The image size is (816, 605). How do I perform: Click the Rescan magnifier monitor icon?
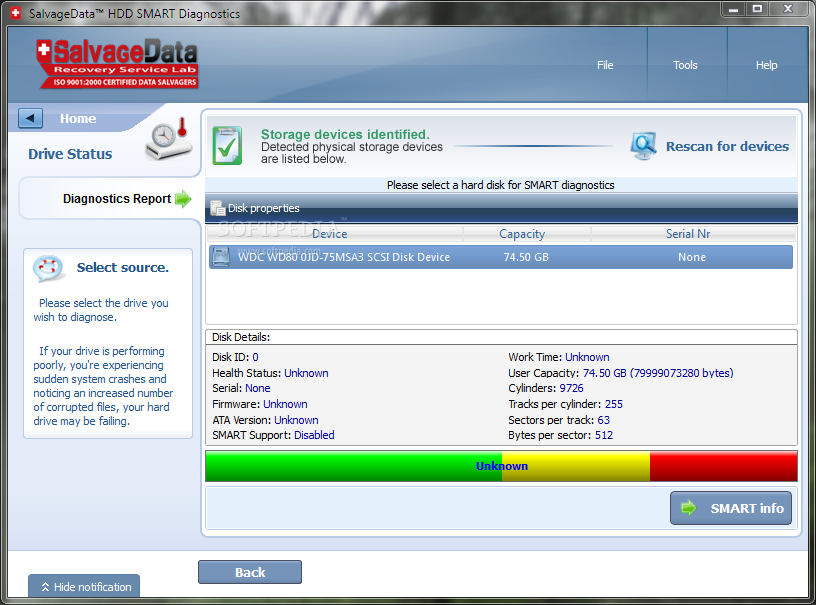click(x=643, y=146)
